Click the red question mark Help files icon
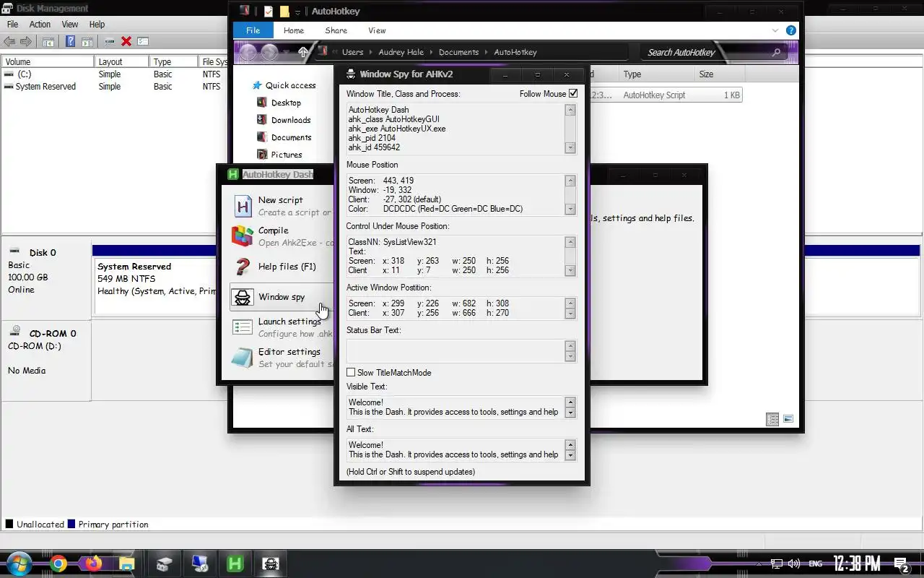 (x=243, y=267)
